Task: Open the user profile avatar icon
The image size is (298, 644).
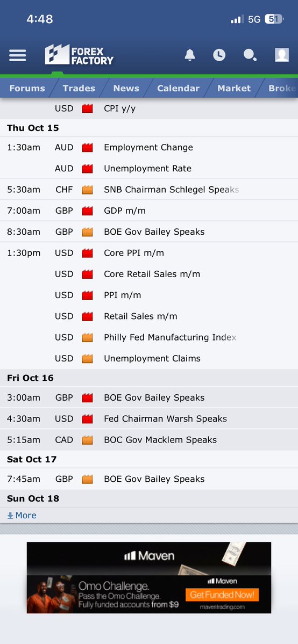Action: click(282, 55)
